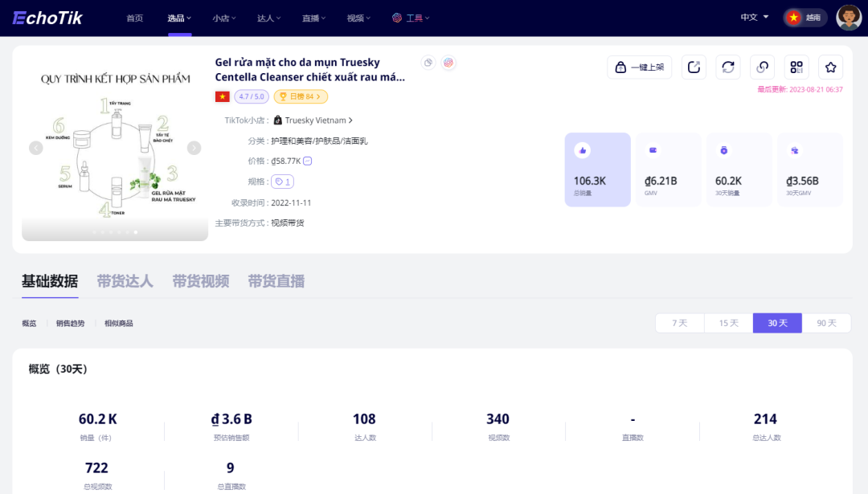Click the find similar products link icon
This screenshot has width=868, height=494.
click(762, 67)
